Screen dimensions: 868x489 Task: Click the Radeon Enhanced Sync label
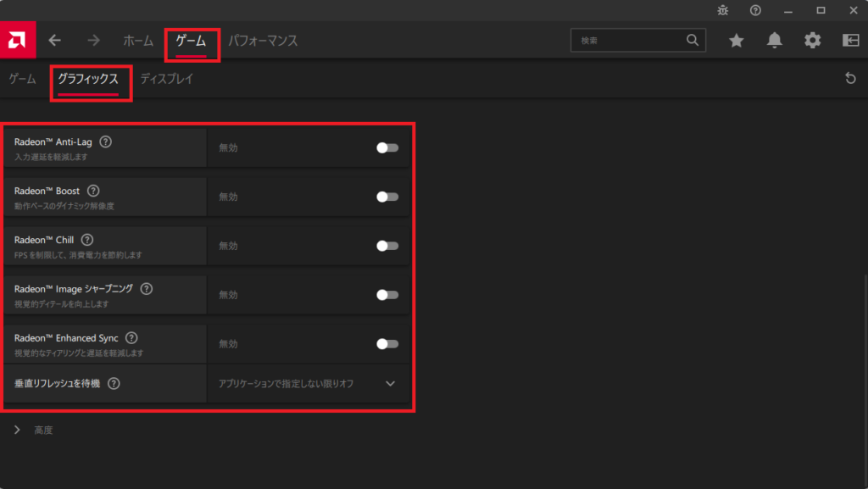tap(66, 338)
